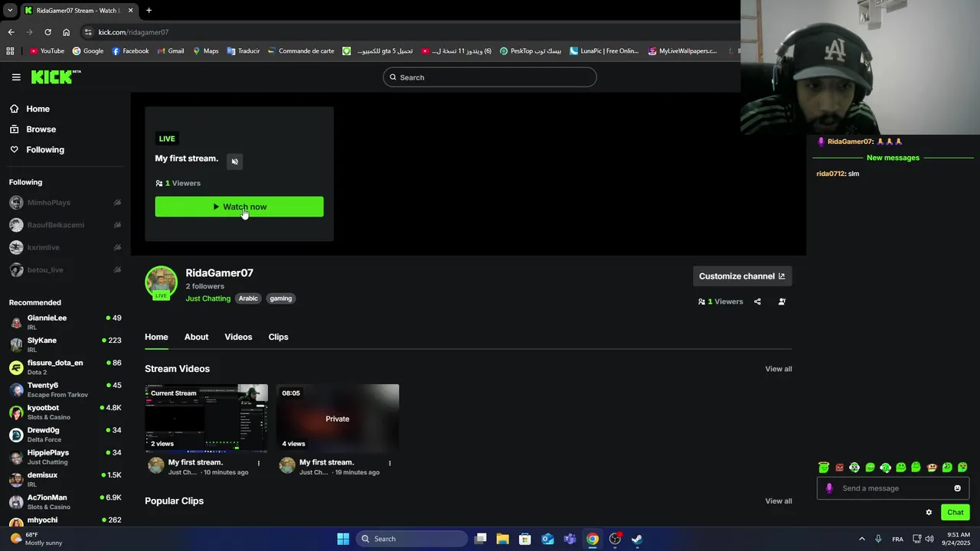Open the Chrome apps grid icon
This screenshot has width=980, height=551.
pos(10,51)
